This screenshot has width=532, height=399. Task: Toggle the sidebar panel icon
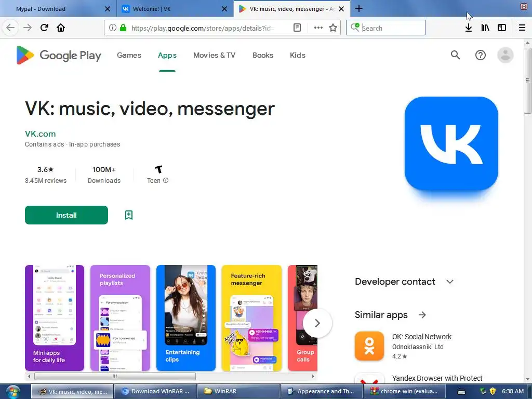coord(502,28)
